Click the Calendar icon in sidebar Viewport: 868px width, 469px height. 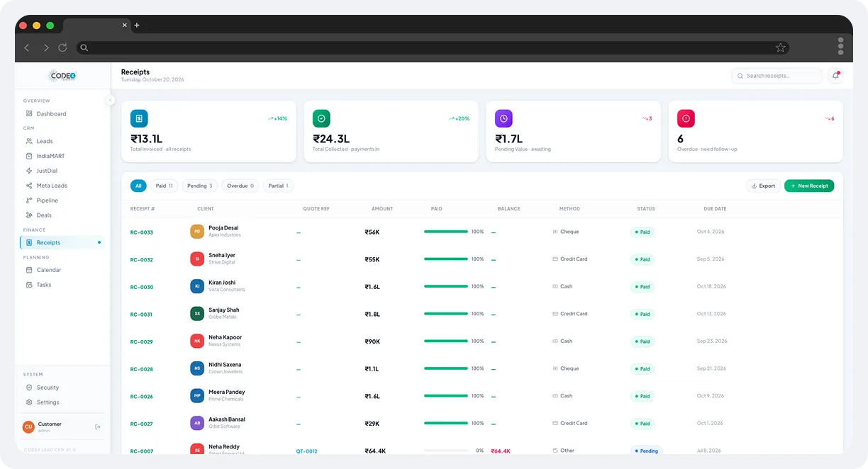[29, 270]
